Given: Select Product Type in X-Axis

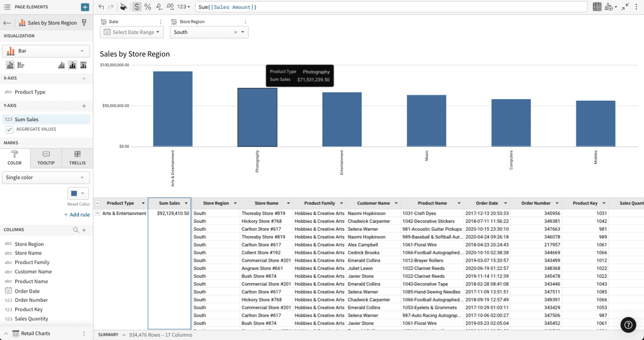Looking at the screenshot, I should [x=46, y=92].
